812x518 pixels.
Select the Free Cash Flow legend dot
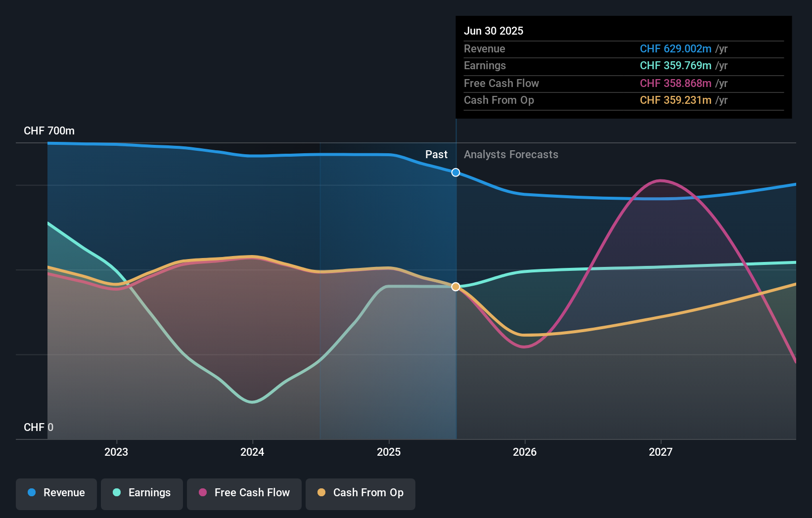203,493
